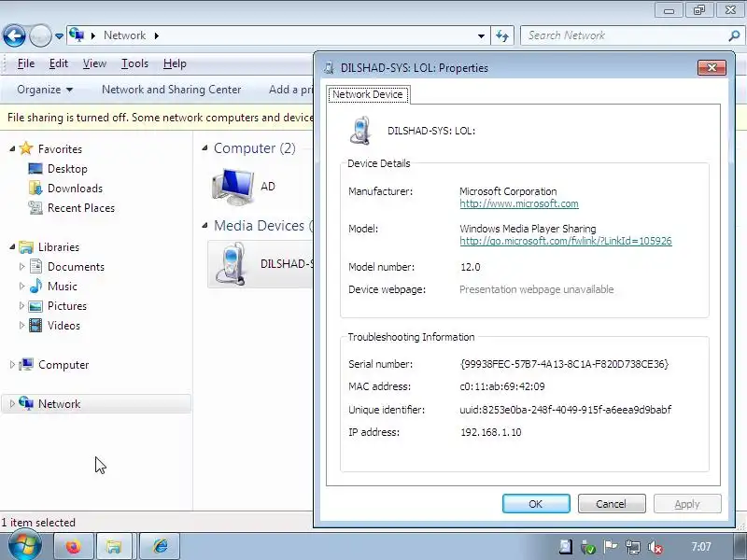Viewport: 747px width, 560px height.
Task: Click the Network icon in the address bar
Action: coord(77,35)
